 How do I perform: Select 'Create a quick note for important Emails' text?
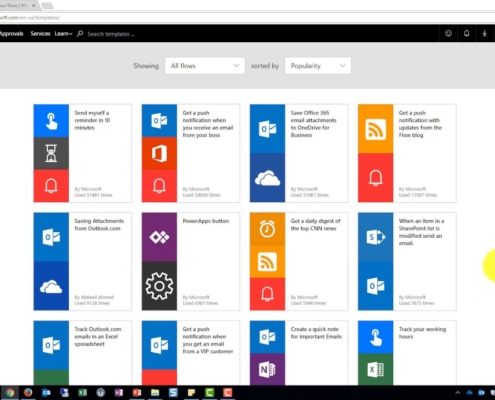316,333
